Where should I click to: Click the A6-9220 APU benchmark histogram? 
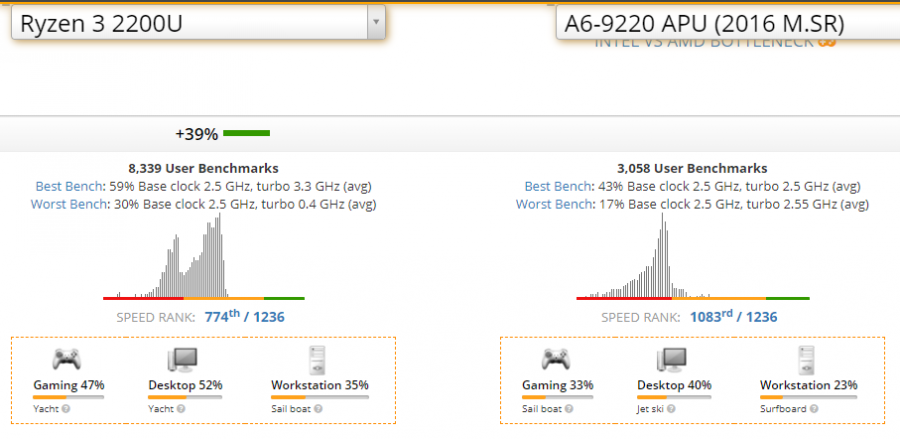click(693, 257)
